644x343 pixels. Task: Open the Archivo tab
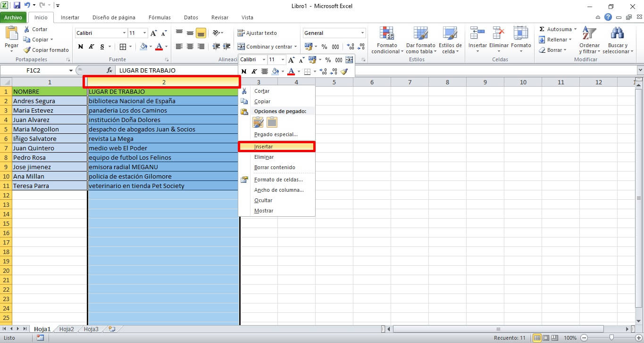point(13,17)
